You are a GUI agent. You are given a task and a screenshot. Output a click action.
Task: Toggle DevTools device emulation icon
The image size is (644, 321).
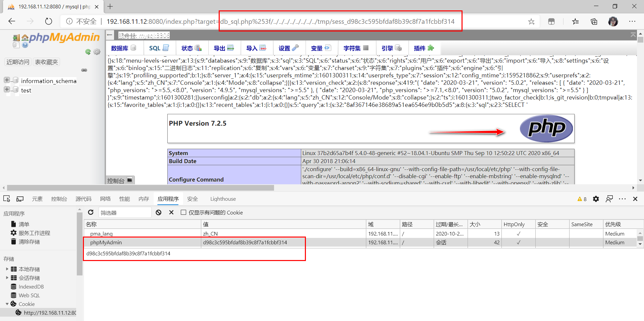tap(20, 199)
